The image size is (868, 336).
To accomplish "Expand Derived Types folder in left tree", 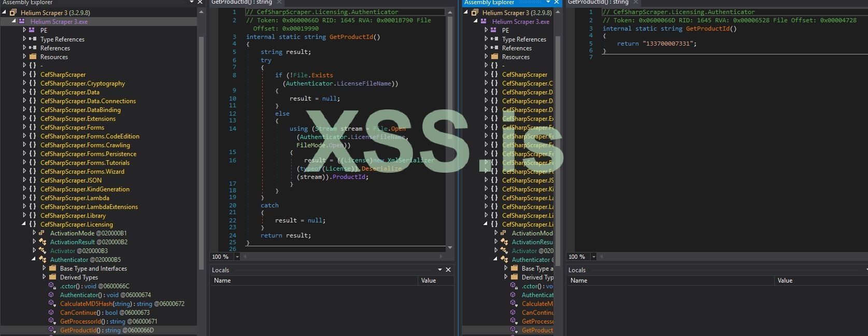I will point(44,277).
